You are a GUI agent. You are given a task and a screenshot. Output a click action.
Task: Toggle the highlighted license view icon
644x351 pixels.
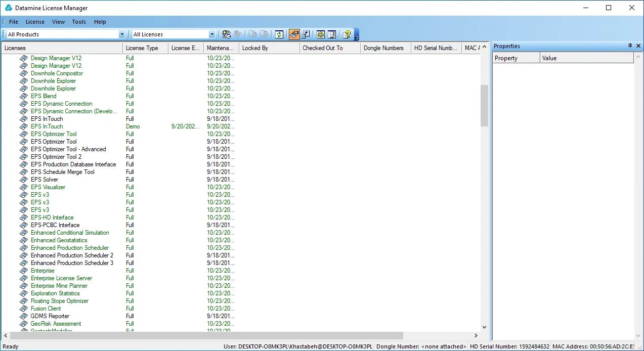(x=294, y=34)
